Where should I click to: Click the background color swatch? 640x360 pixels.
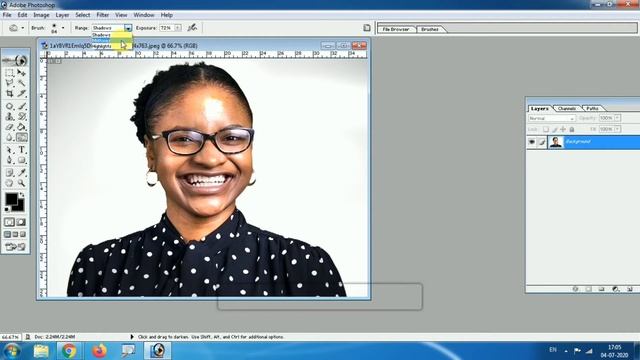(20, 207)
